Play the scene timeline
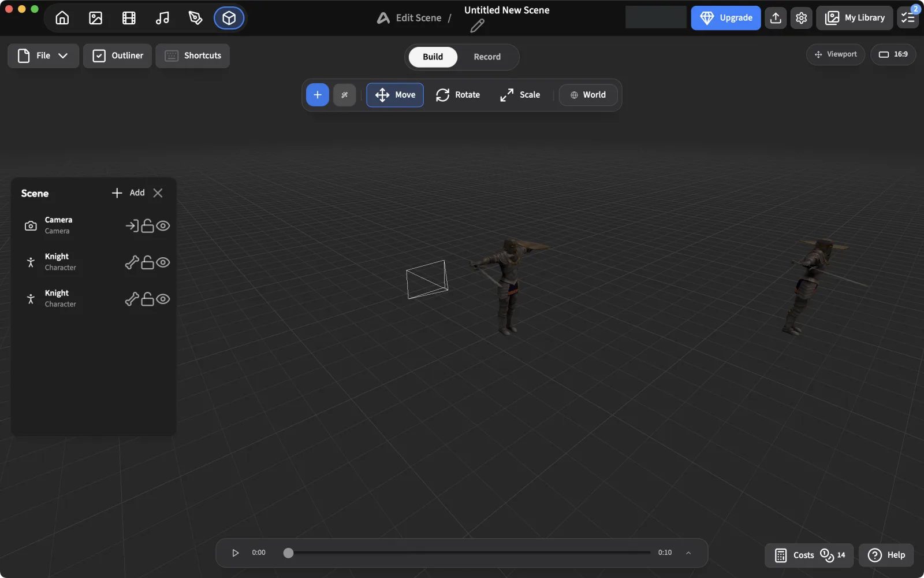The height and width of the screenshot is (578, 924). 235,553
